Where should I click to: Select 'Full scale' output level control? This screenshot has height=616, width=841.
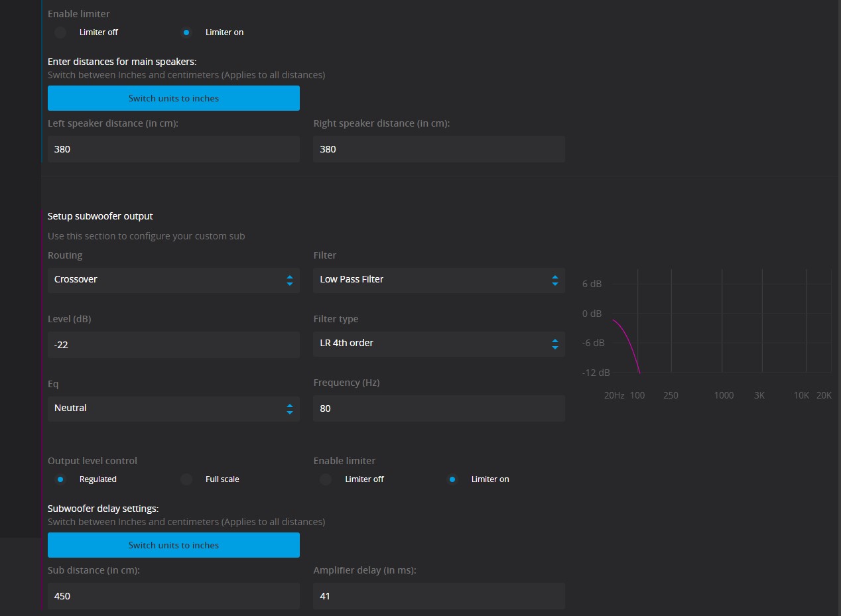pos(186,479)
